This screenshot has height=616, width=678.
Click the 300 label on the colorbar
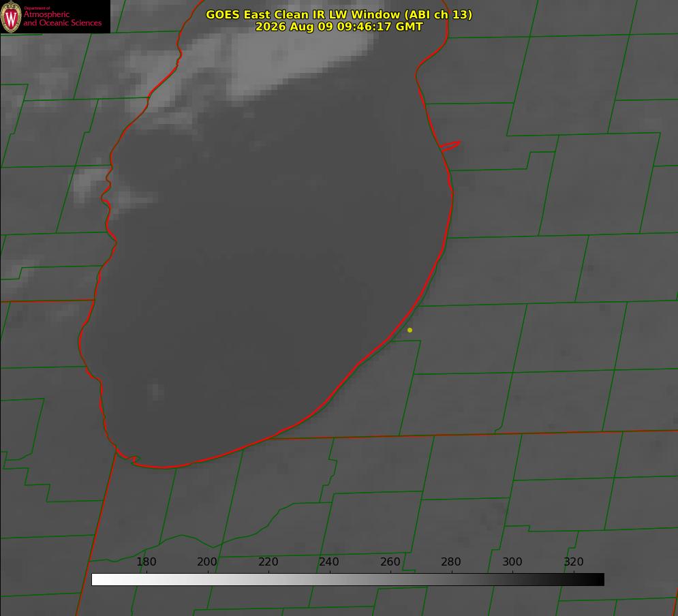tap(512, 562)
